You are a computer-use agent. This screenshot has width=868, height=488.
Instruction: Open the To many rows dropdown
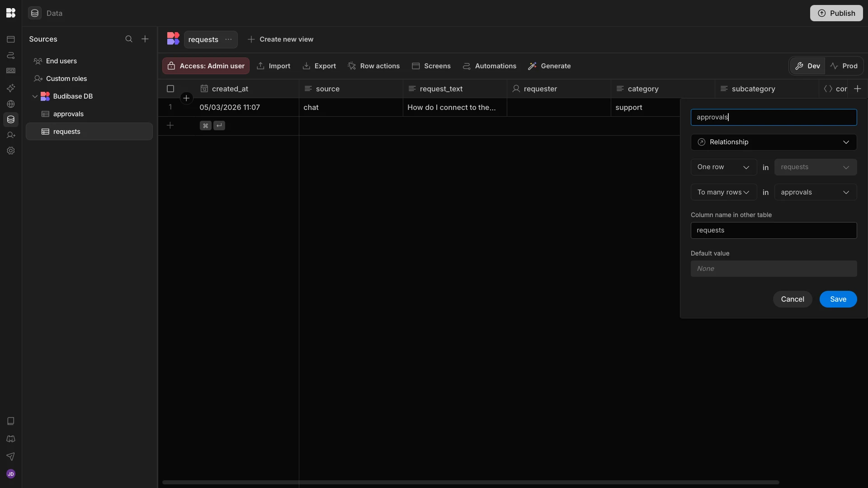724,192
